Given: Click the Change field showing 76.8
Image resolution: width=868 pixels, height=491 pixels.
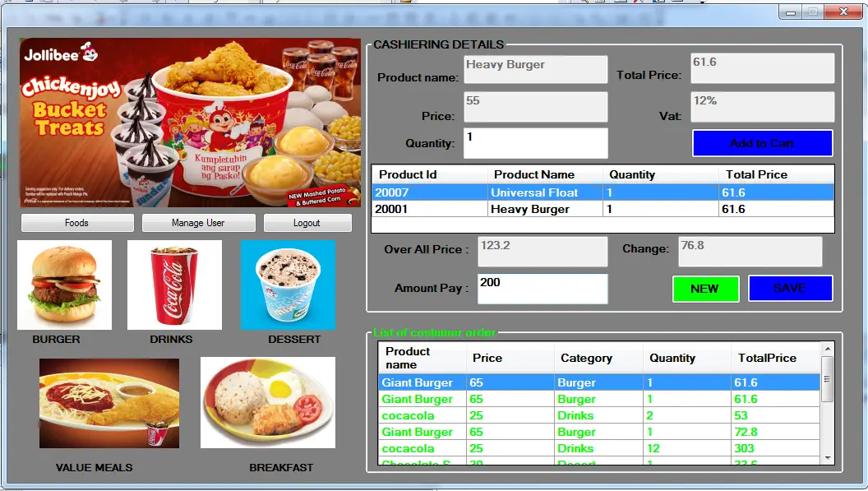Looking at the screenshot, I should (x=750, y=252).
